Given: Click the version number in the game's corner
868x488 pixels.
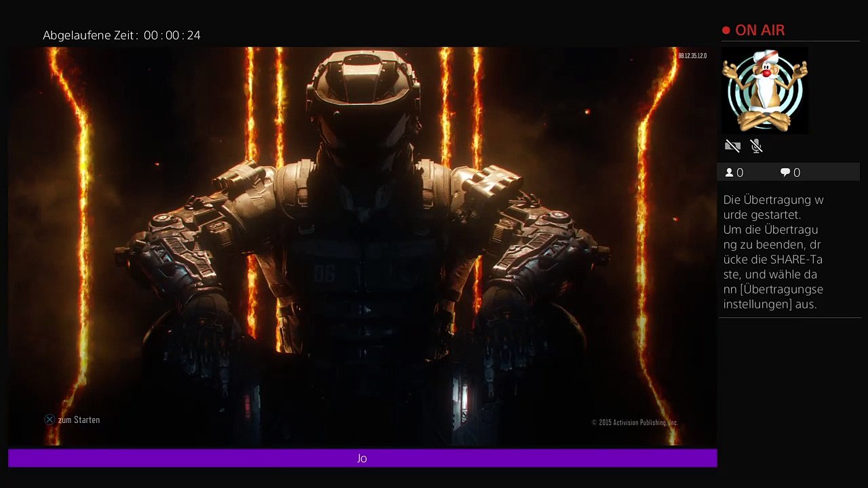Looking at the screenshot, I should pos(692,56).
